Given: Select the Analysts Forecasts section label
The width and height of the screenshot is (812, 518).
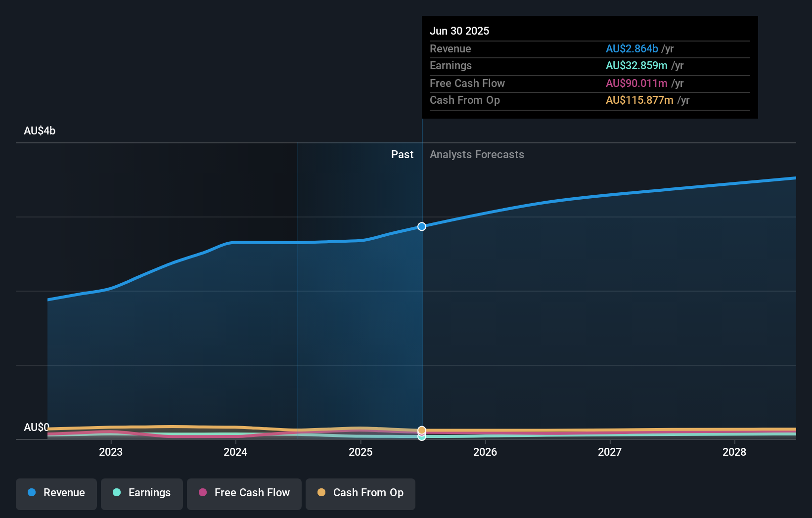Looking at the screenshot, I should [477, 154].
